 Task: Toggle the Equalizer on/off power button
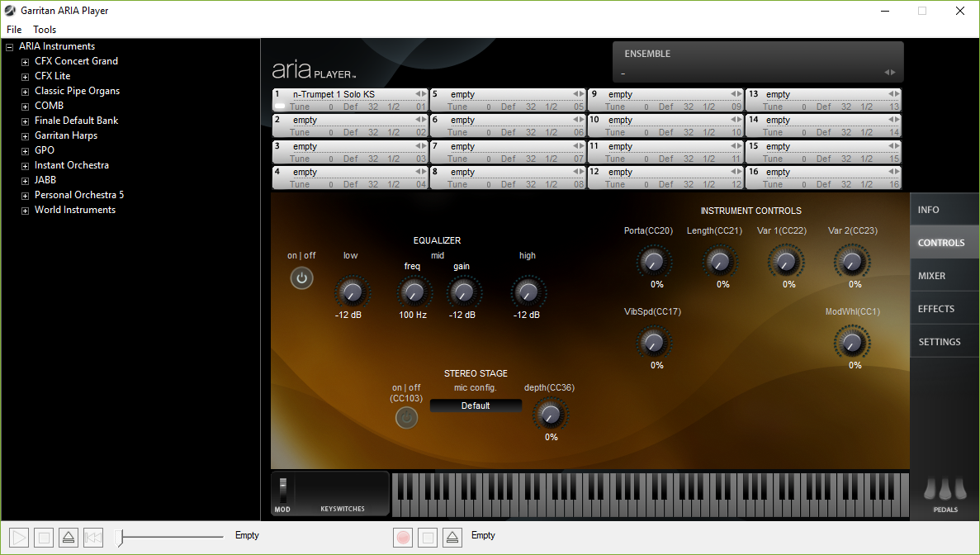click(x=301, y=278)
